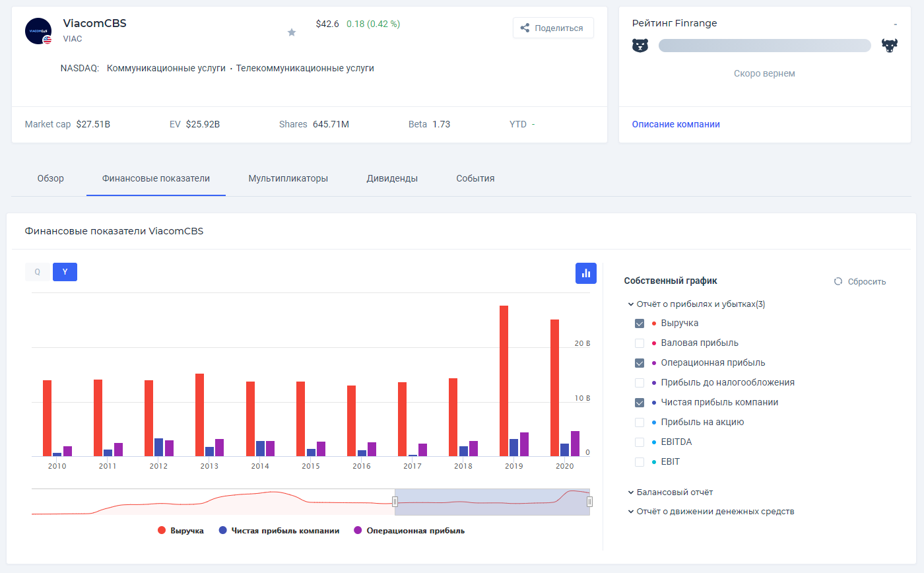Switch chart to quarterly Q view
The height and width of the screenshot is (573, 924).
click(38, 272)
